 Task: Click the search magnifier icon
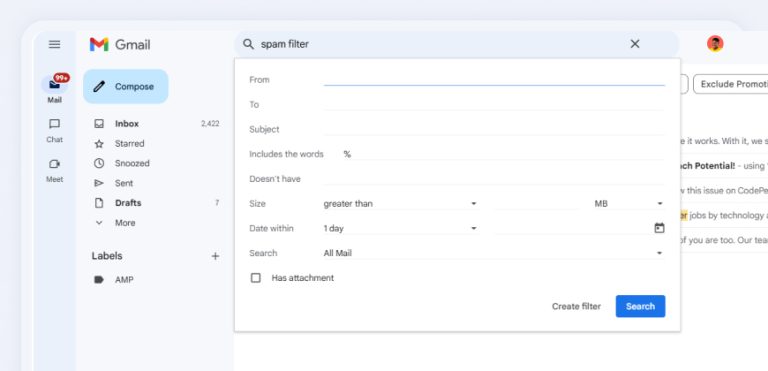coord(249,44)
